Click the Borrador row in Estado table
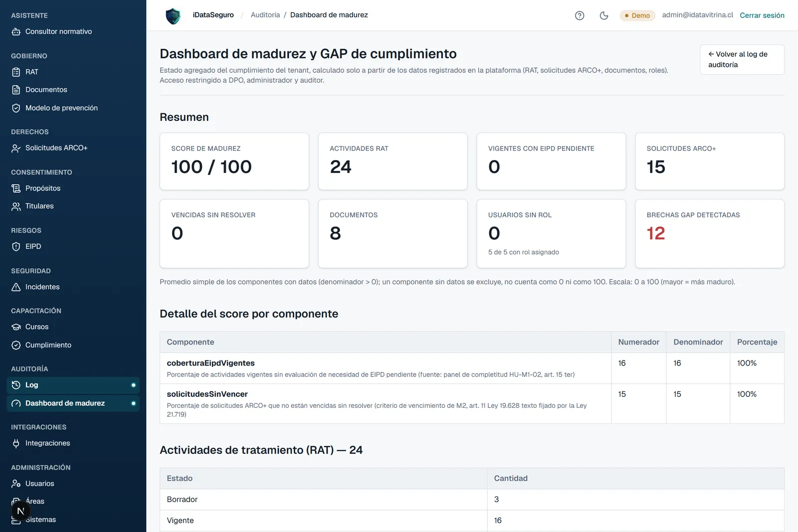This screenshot has height=532, width=798. tap(472, 500)
